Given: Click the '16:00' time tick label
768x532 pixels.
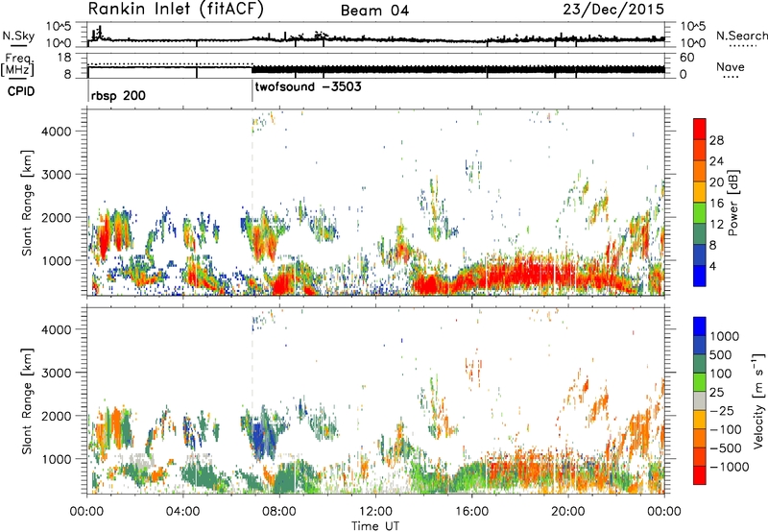Looking at the screenshot, I should point(471,512).
